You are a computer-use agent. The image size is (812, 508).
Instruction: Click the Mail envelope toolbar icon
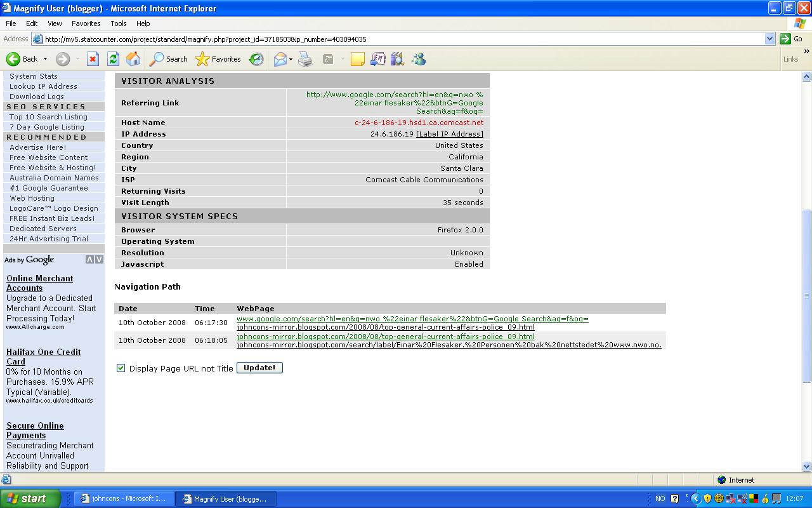[280, 59]
